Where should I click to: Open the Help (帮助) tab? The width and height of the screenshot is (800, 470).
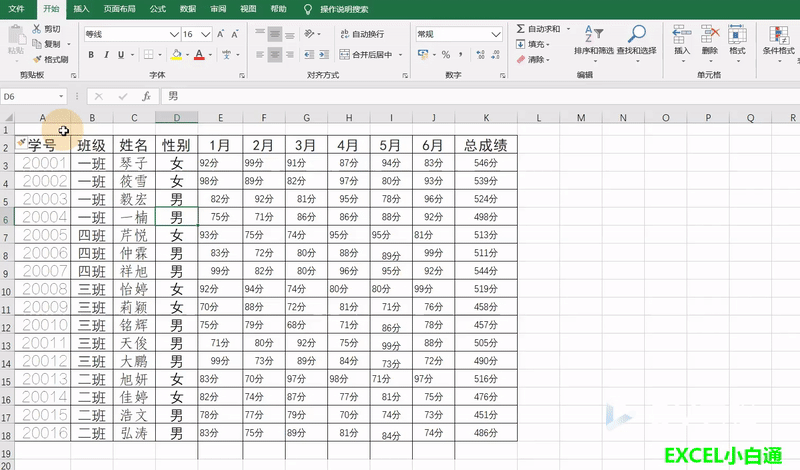tap(279, 9)
